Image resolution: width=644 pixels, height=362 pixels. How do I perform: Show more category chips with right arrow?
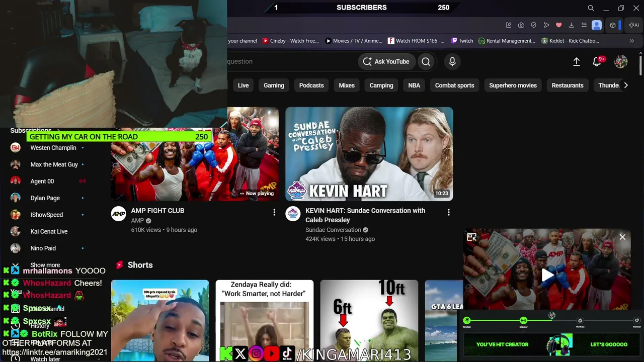pos(626,85)
